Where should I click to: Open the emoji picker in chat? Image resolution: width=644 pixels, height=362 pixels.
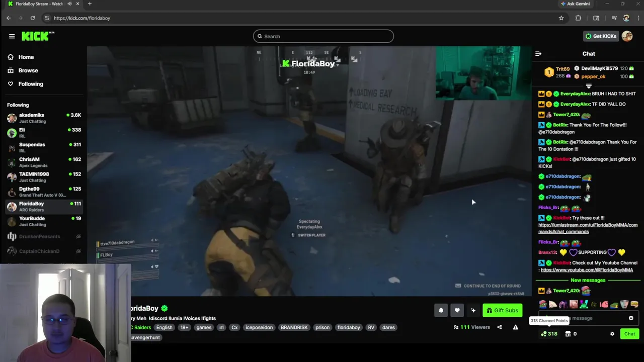(x=631, y=318)
